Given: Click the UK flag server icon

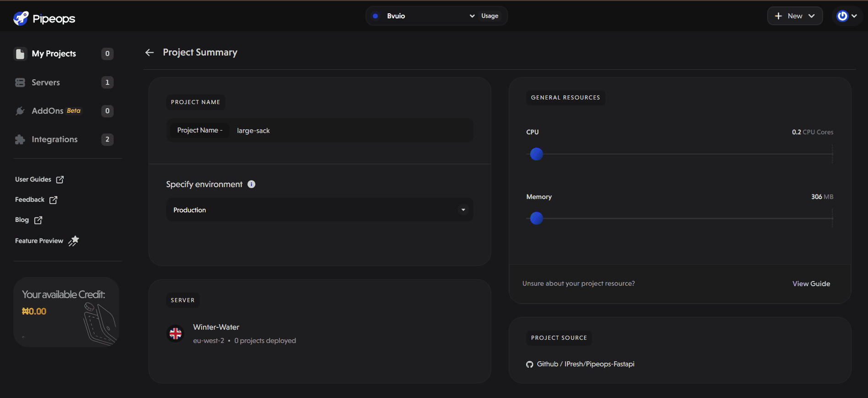Looking at the screenshot, I should pos(176,333).
